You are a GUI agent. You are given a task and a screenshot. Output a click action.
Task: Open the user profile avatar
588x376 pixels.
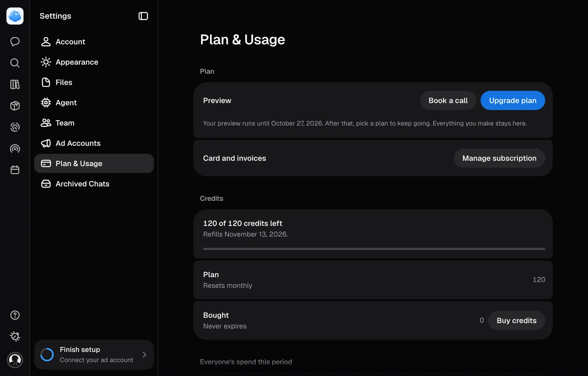[15, 360]
